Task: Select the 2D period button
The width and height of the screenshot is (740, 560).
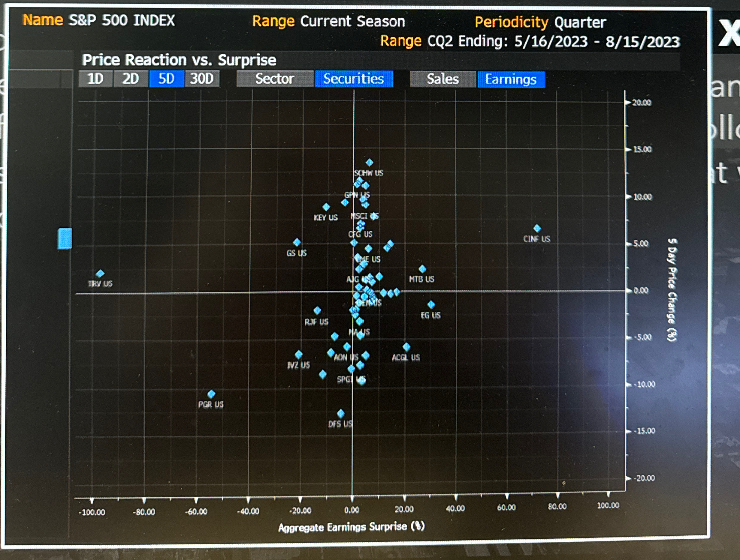Action: [x=130, y=79]
